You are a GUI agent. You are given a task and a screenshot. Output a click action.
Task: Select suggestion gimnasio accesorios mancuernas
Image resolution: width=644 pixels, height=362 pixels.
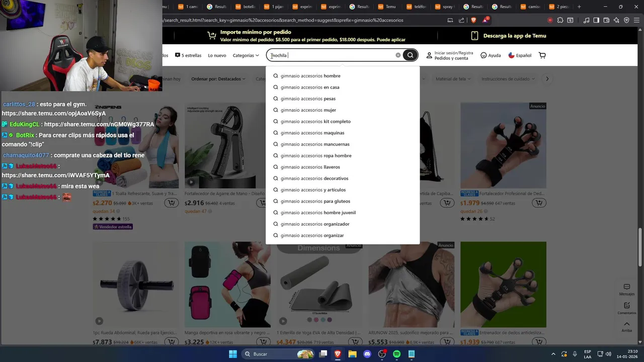pos(343,144)
